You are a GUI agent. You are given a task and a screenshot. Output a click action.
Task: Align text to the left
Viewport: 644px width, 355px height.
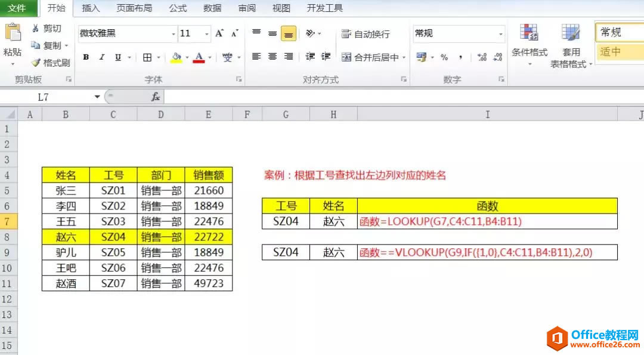pyautogui.click(x=256, y=57)
